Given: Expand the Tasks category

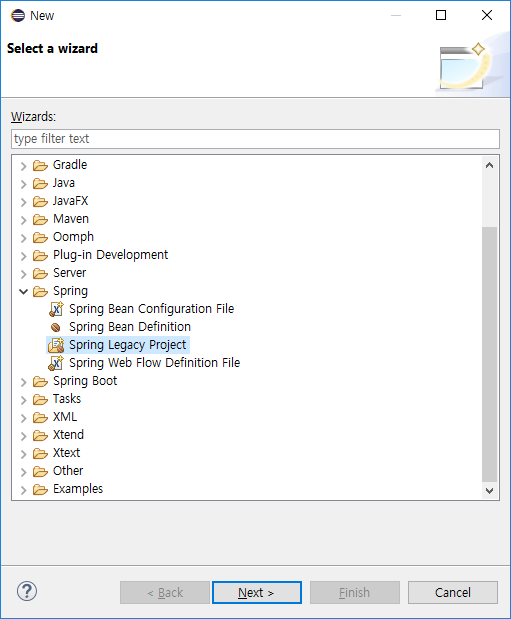Looking at the screenshot, I should click(24, 400).
